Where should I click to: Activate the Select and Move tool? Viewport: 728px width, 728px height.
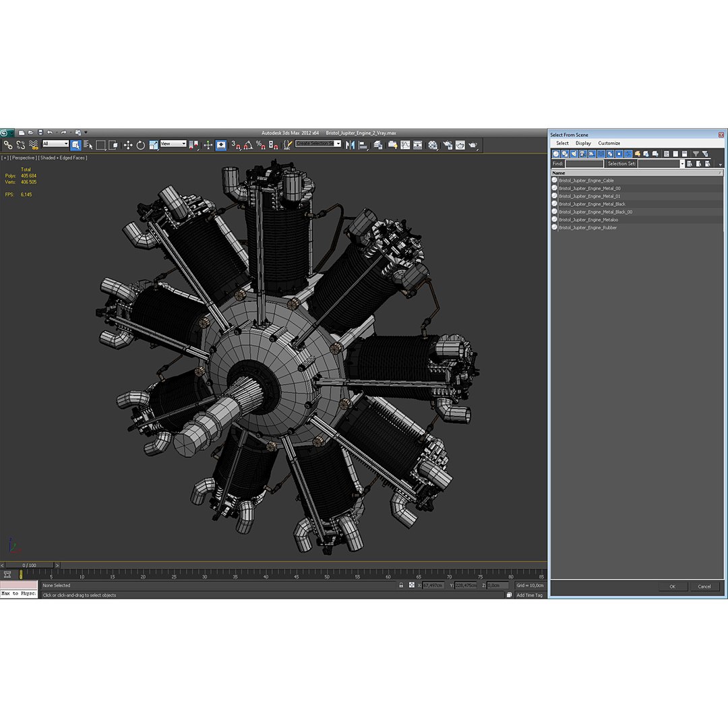click(128, 145)
